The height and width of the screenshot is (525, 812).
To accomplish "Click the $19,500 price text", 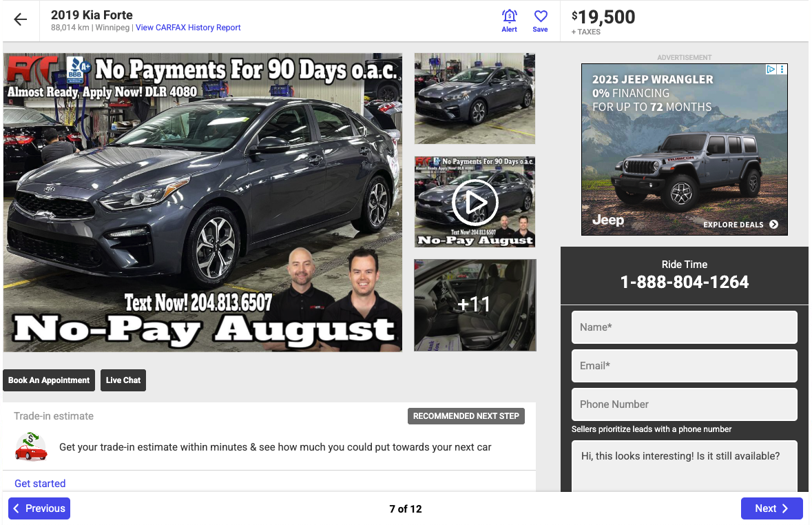I will click(603, 17).
